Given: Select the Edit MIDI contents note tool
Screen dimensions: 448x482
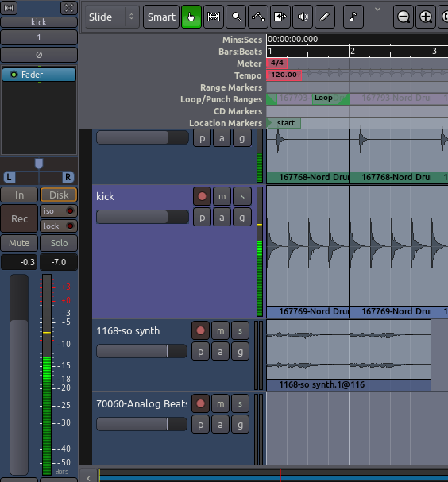Looking at the screenshot, I should pyautogui.click(x=353, y=17).
